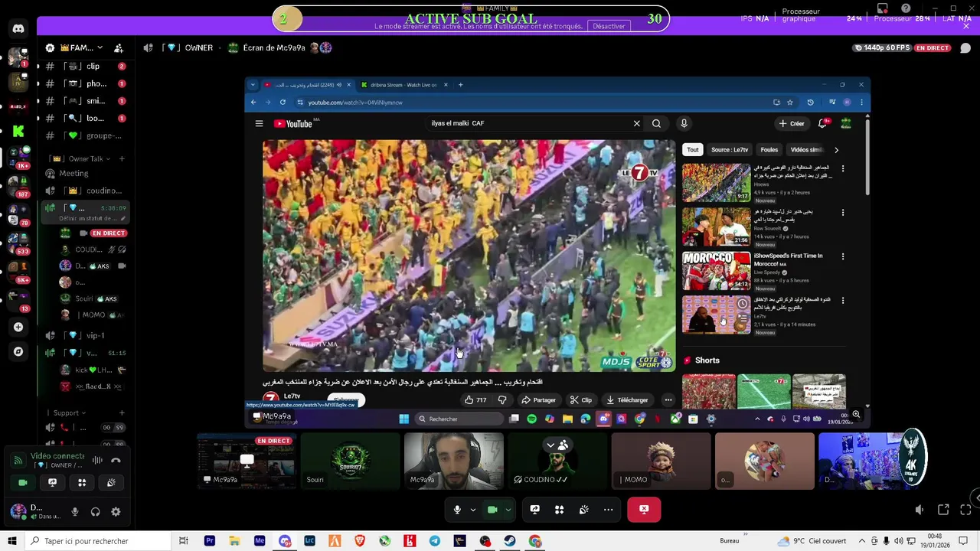Viewport: 980px width, 551px height.
Task: Open camera options arrow in the call bar
Action: (508, 510)
